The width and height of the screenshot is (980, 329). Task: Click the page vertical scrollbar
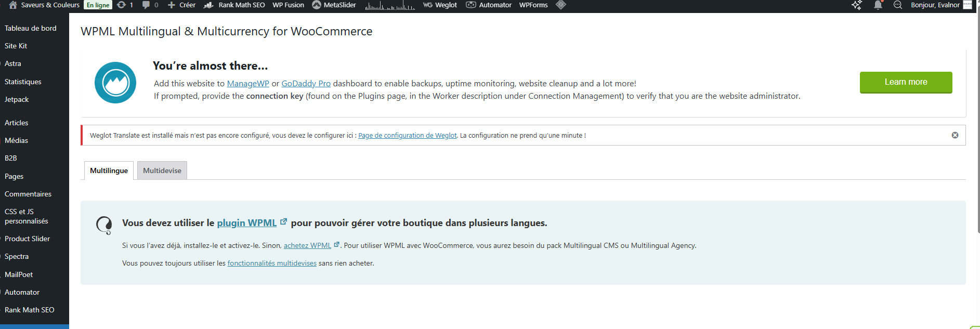[978, 120]
